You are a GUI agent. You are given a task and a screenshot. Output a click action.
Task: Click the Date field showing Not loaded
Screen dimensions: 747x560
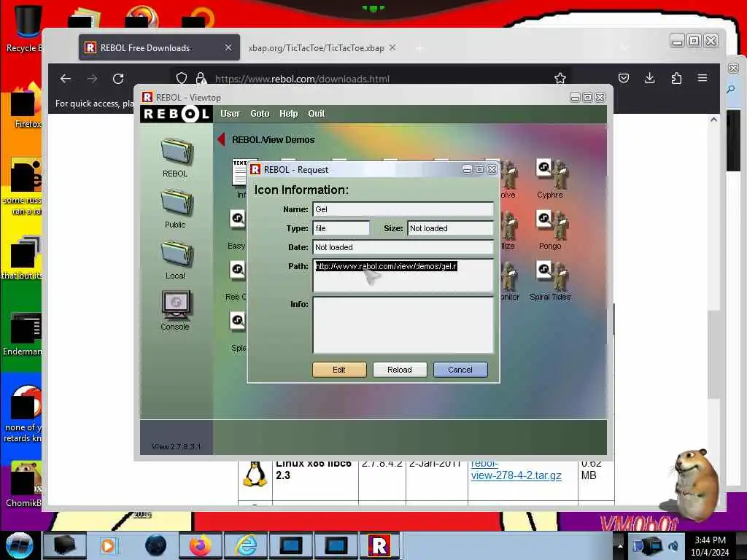(x=403, y=247)
